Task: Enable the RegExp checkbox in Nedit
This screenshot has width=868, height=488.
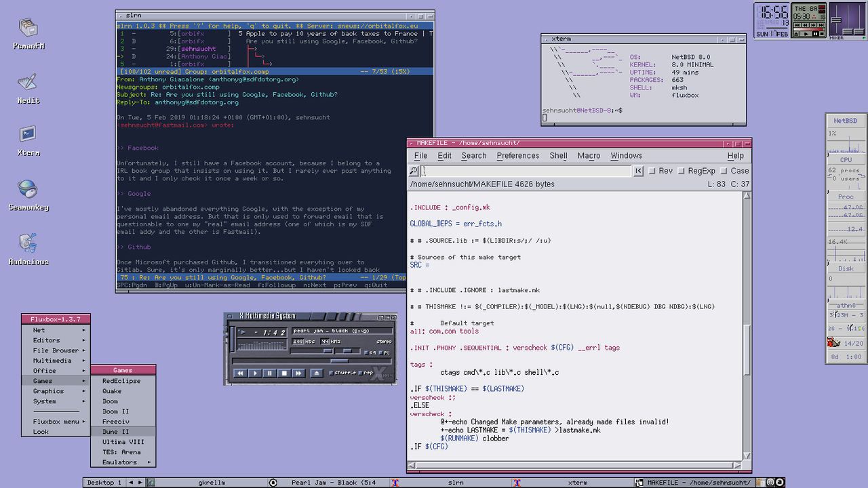Action: click(682, 171)
